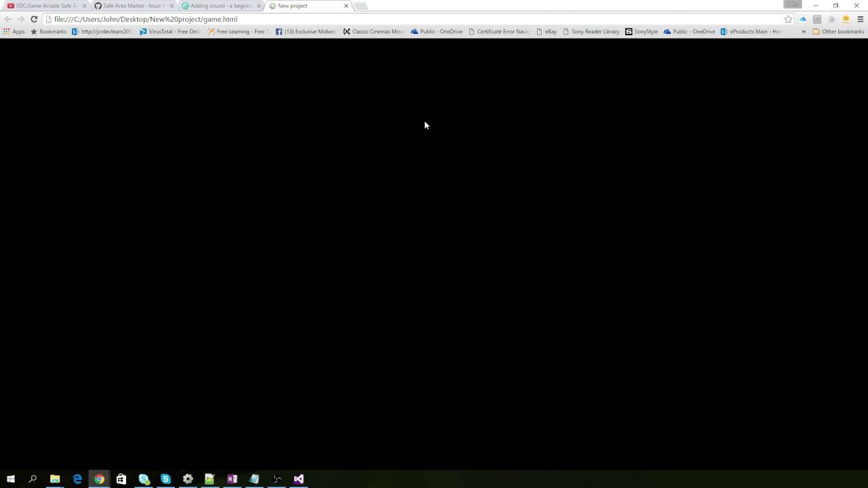Open the jcrdevteam SharePoint bookmark
Image resolution: width=868 pixels, height=488 pixels.
click(102, 31)
